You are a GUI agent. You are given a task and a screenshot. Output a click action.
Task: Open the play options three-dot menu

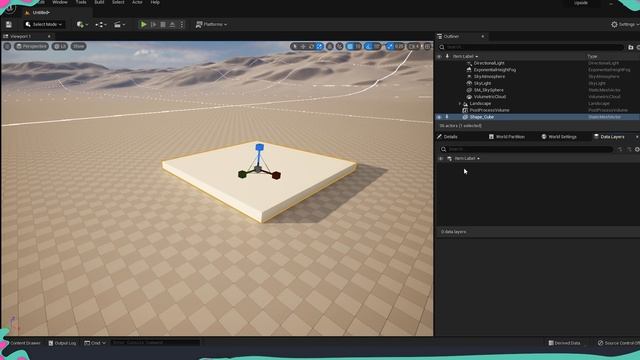click(x=182, y=24)
